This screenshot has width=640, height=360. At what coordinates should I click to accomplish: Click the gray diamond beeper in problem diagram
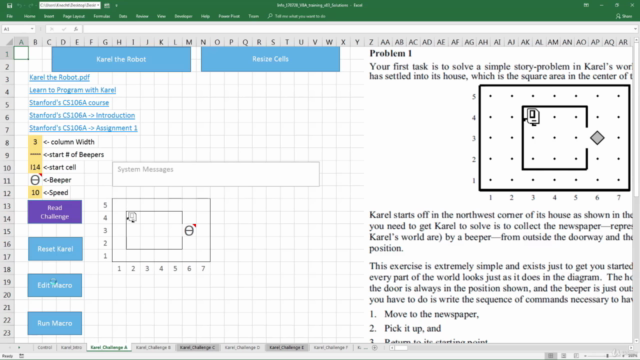[x=597, y=138]
